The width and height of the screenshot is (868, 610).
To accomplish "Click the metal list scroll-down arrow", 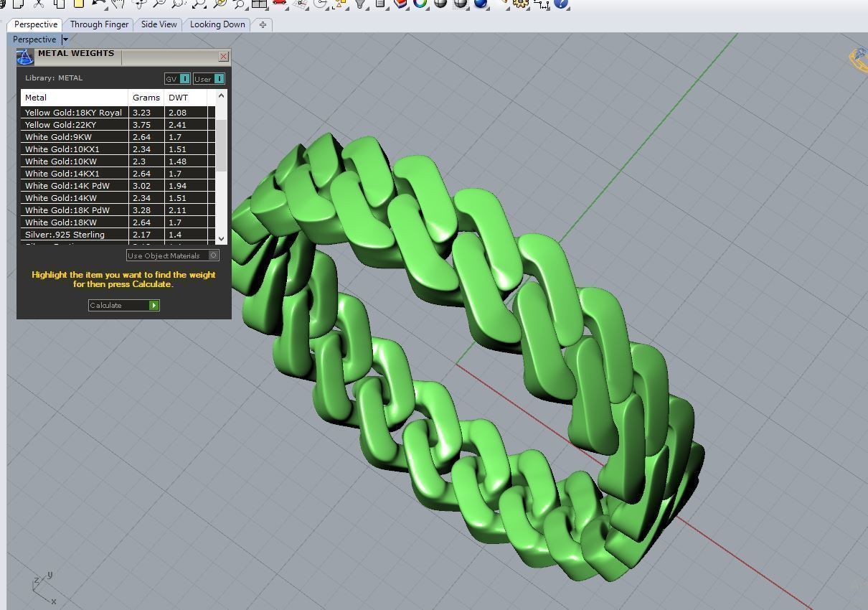I will (221, 238).
